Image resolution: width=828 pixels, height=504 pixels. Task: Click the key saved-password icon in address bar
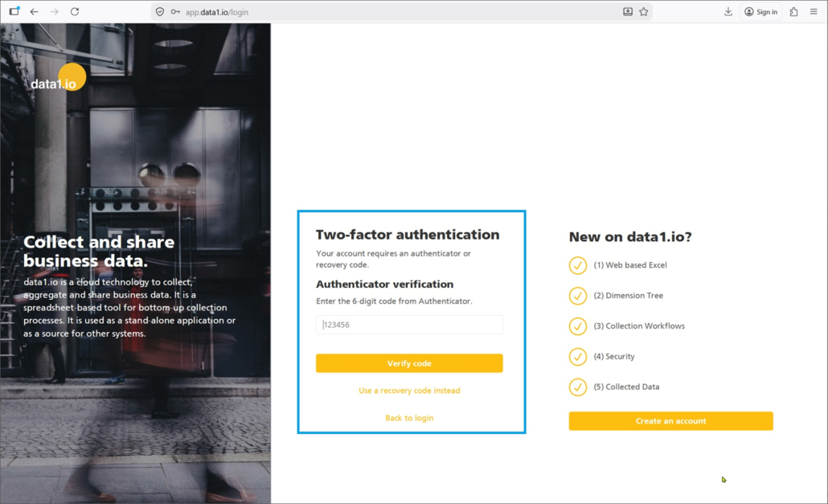(175, 12)
